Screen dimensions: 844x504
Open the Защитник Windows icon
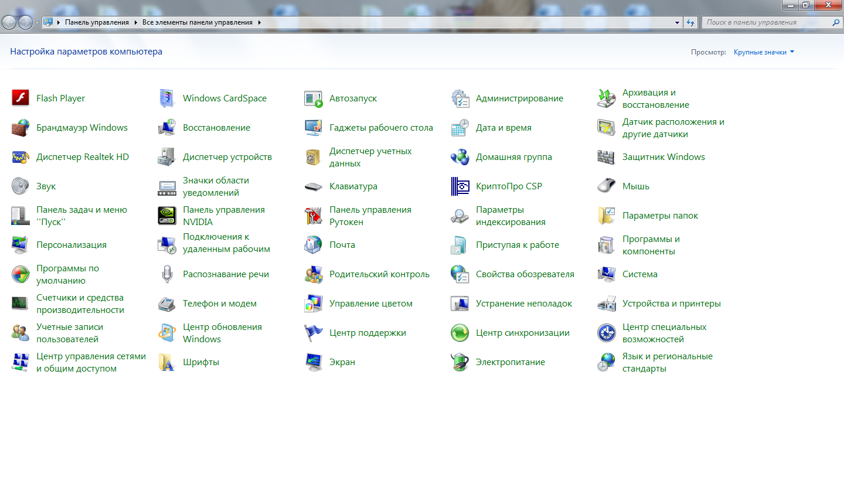(607, 156)
